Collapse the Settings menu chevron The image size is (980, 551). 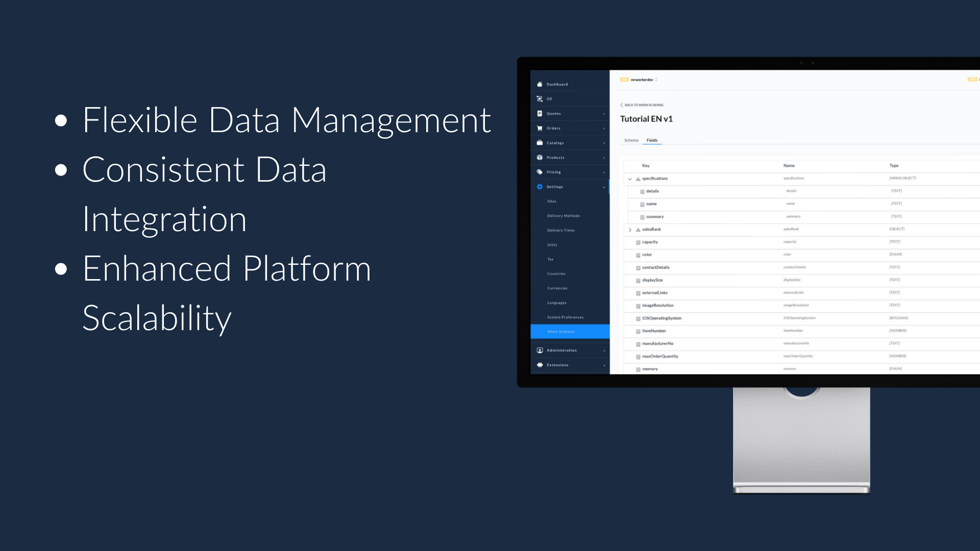[604, 187]
